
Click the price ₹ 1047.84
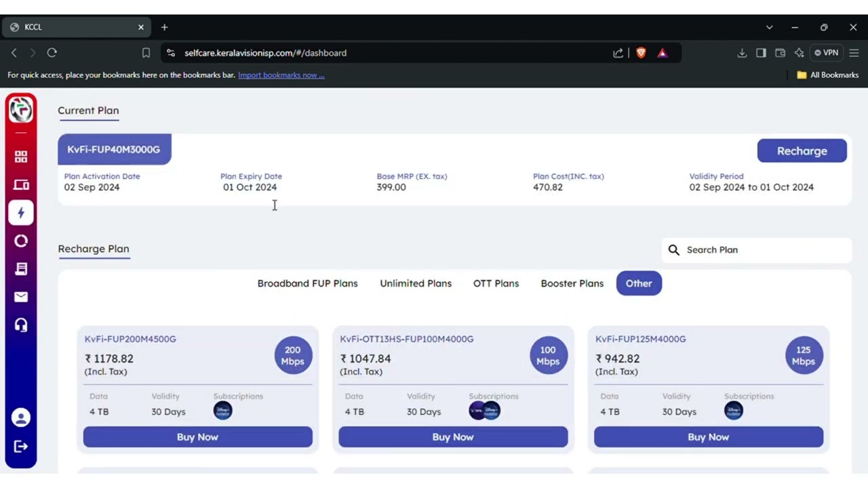366,359
